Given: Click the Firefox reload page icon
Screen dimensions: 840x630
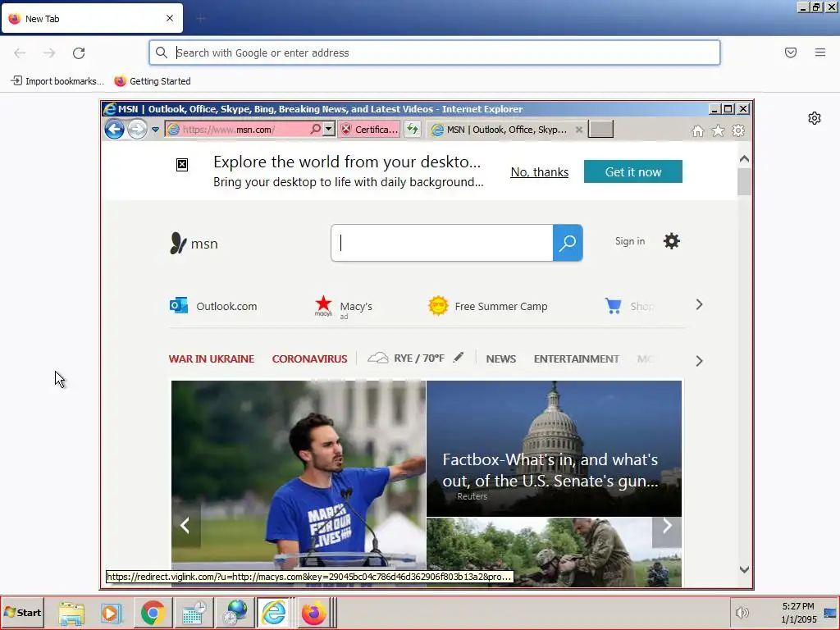Looking at the screenshot, I should [79, 53].
